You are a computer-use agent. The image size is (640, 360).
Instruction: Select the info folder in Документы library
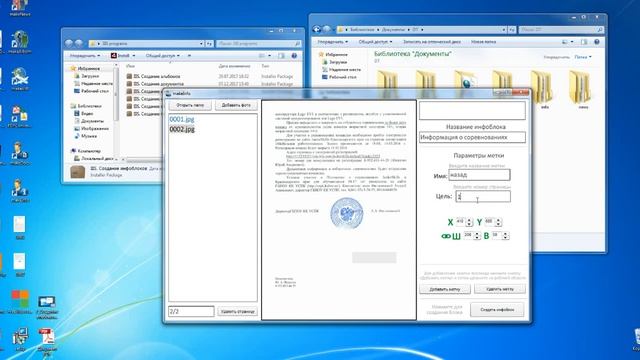pyautogui.click(x=544, y=89)
